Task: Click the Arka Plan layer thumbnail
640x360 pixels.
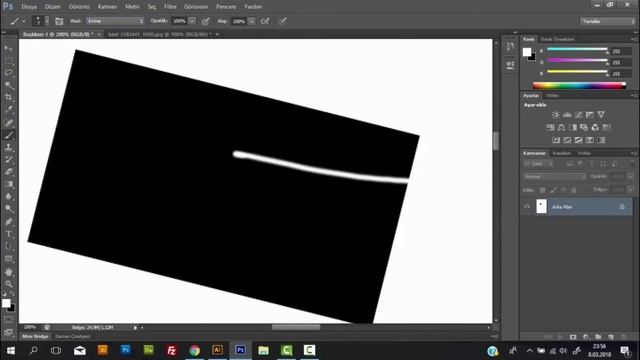Action: [x=541, y=206]
